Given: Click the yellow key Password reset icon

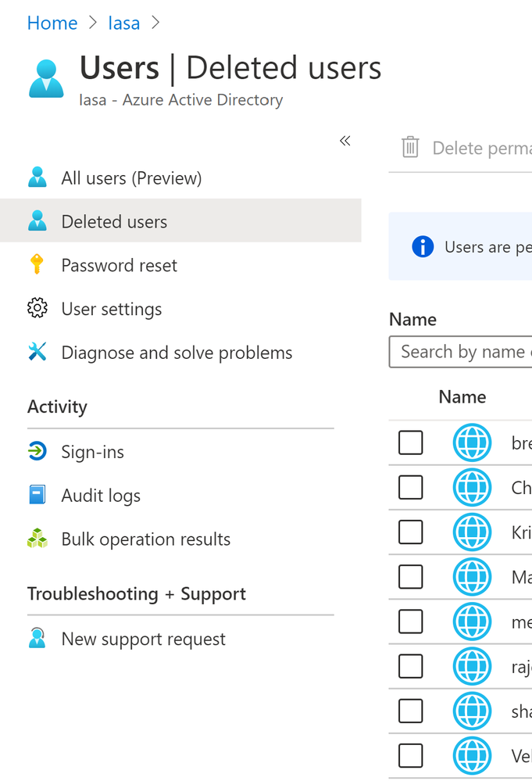Looking at the screenshot, I should (x=37, y=264).
